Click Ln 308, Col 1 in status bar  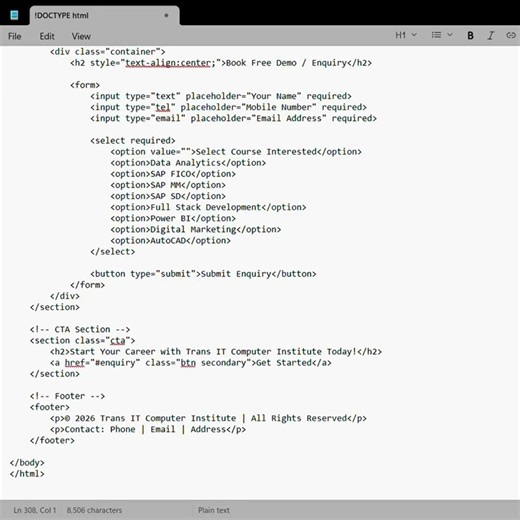coord(35,510)
